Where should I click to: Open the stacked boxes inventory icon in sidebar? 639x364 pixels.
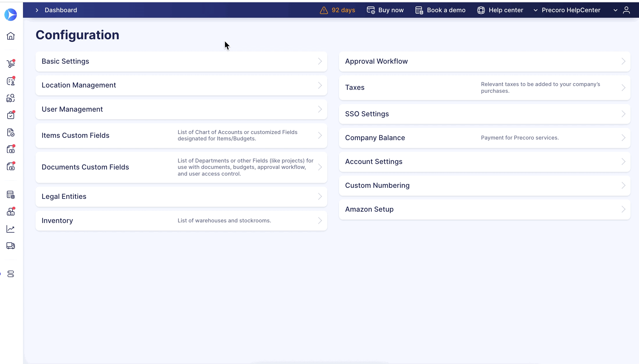pos(11,212)
